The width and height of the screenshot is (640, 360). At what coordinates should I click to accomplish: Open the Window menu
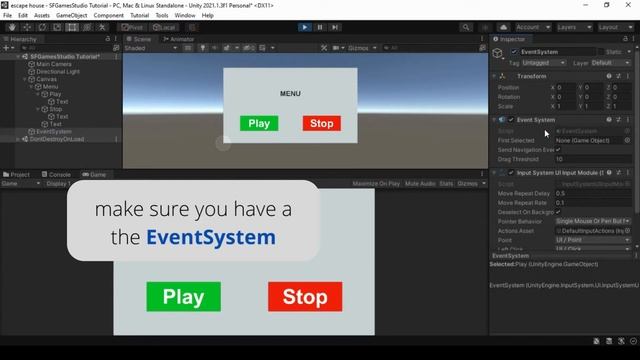pyautogui.click(x=185, y=16)
